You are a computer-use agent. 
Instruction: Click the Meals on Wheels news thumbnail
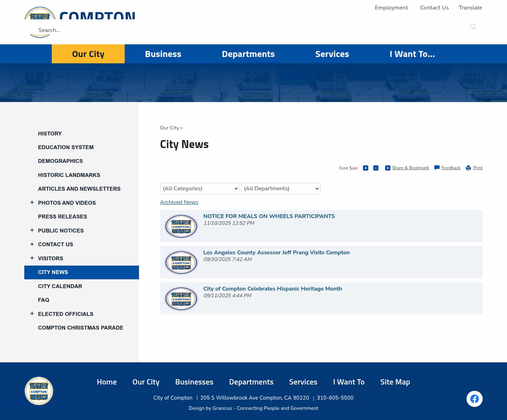pos(181,226)
